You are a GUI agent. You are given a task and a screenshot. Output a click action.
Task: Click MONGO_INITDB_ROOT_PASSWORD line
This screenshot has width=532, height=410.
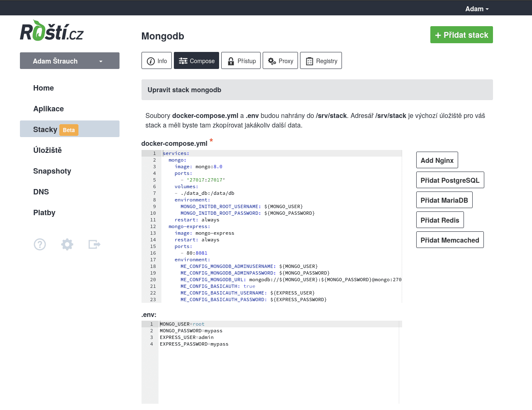(x=248, y=213)
